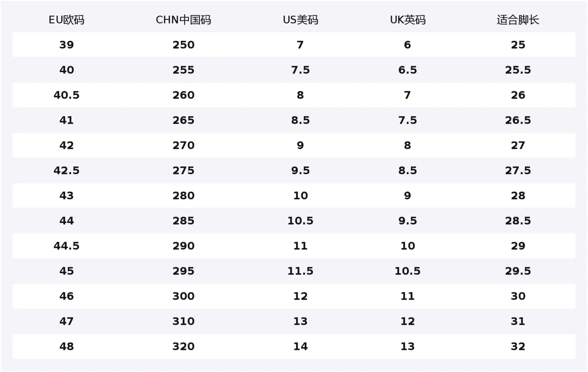The height and width of the screenshot is (372, 588).
Task: Select foot length 29 cell
Action: click(x=518, y=246)
